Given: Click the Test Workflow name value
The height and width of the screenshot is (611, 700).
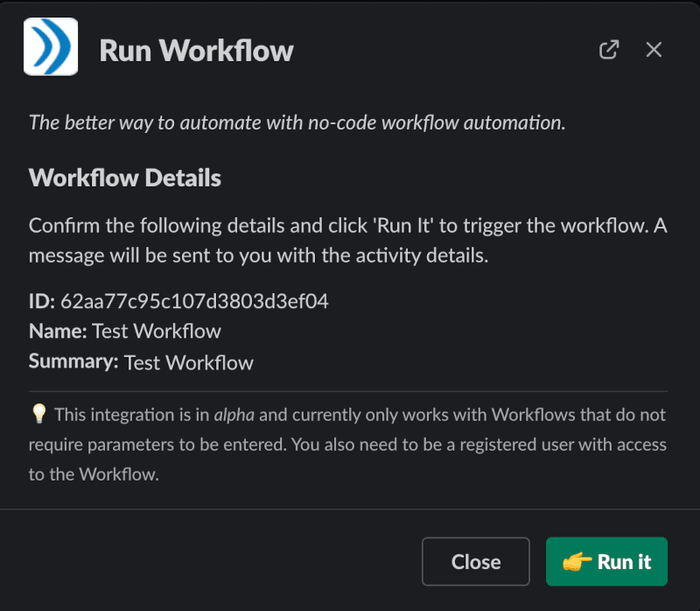Looking at the screenshot, I should pos(157,331).
